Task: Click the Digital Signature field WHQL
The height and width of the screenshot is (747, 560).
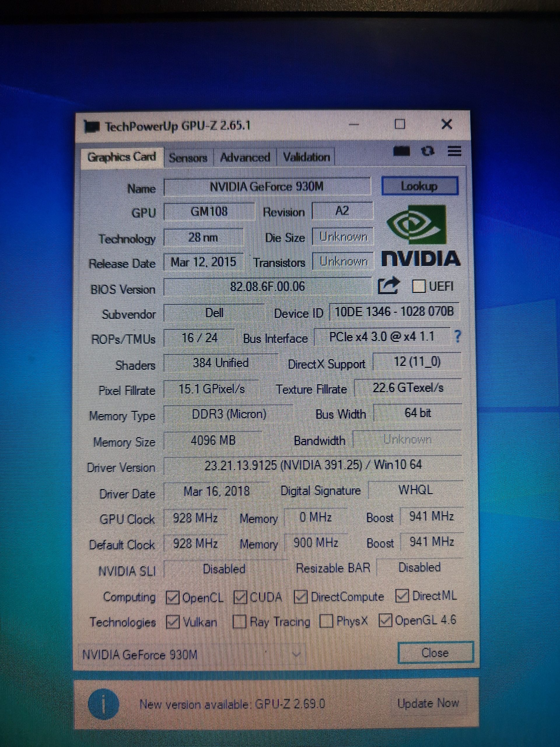Action: (416, 490)
